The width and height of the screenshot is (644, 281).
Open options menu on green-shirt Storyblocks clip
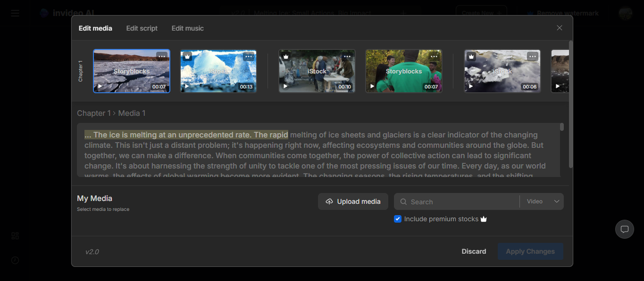tap(434, 57)
